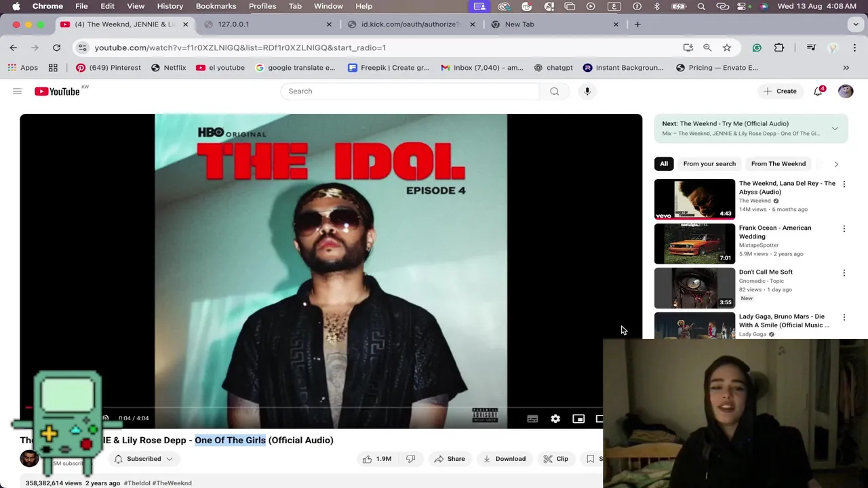This screenshot has width=868, height=488.
Task: Open video player settings gear
Action: click(x=555, y=419)
